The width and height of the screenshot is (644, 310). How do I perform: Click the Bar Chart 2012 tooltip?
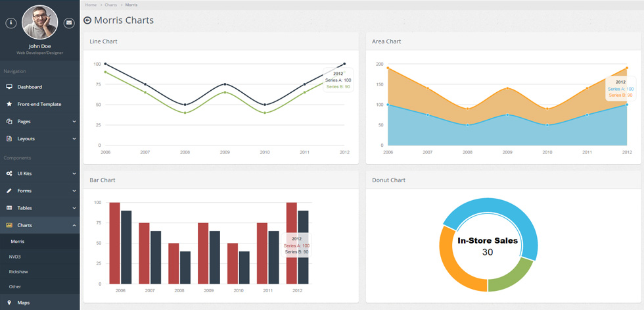[x=296, y=245]
